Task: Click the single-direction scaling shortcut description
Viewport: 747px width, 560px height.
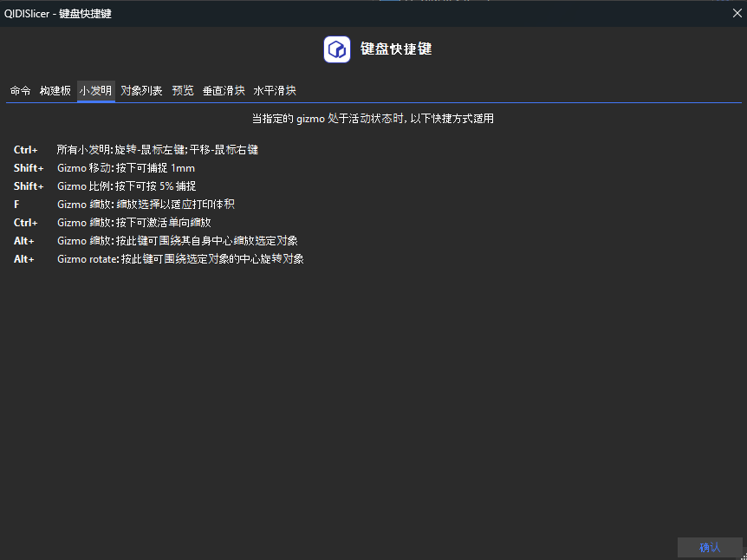Action: (133, 223)
